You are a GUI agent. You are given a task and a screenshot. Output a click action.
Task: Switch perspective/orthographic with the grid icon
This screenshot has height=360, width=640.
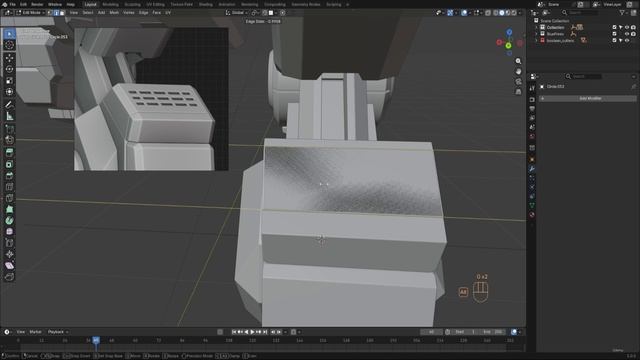coord(518,92)
